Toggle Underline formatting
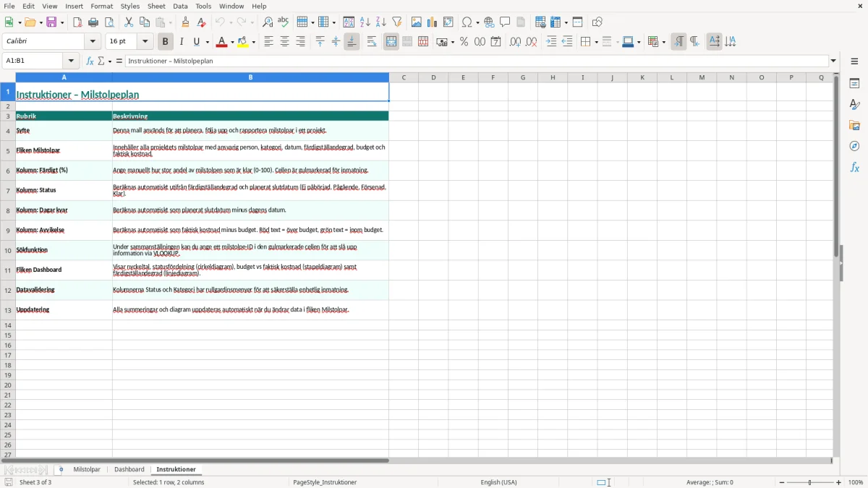Screen dimensions: 868x488 [197, 42]
